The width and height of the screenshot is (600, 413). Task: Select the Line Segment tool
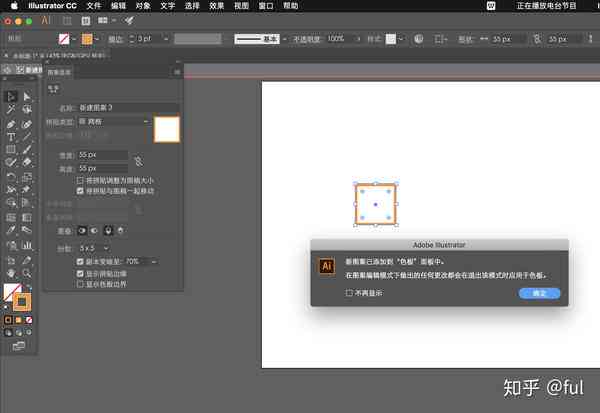click(26, 137)
